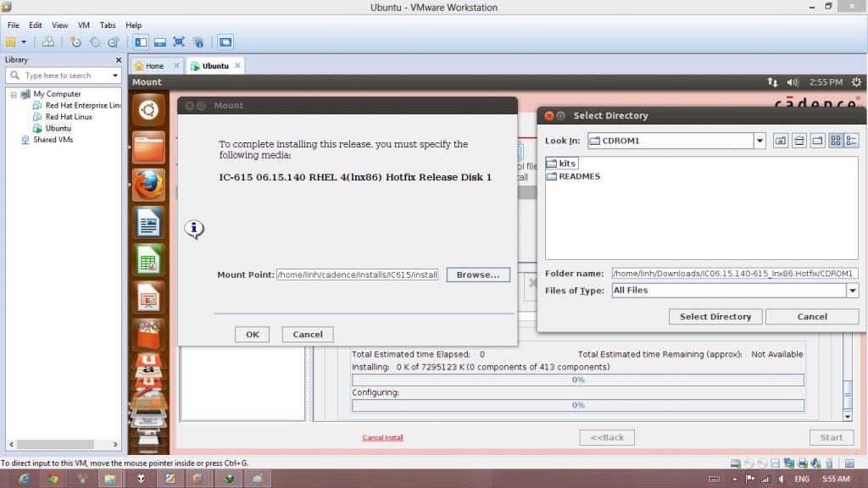Click the installer Start button

(832, 438)
